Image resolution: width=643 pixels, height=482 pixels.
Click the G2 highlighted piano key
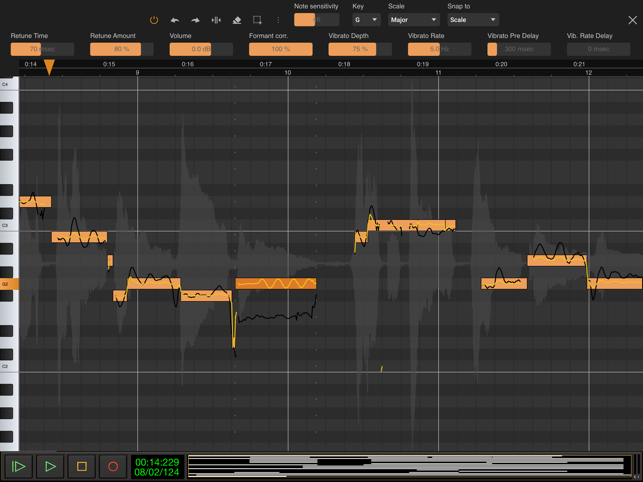coord(9,284)
